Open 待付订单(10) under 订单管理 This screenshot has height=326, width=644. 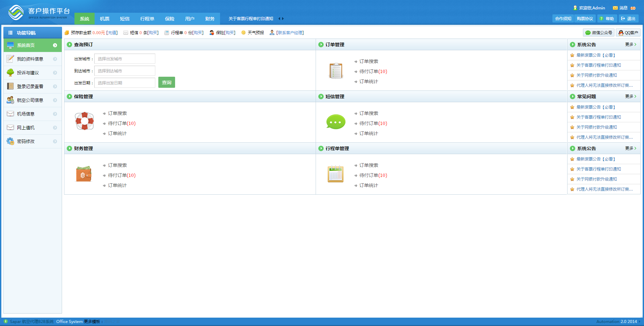click(373, 71)
